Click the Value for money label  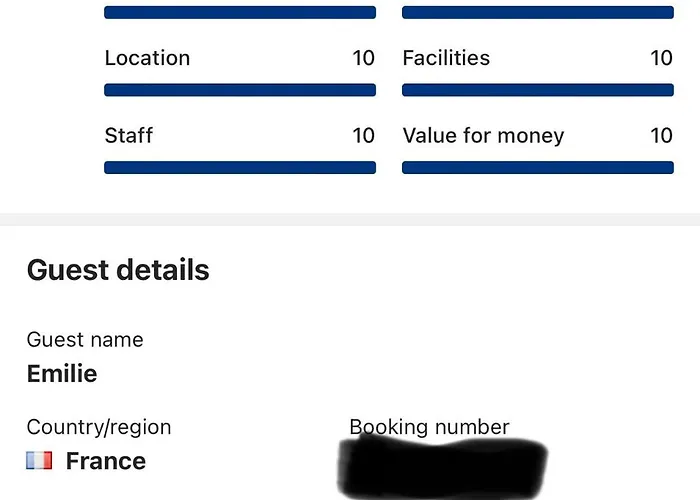[483, 136]
